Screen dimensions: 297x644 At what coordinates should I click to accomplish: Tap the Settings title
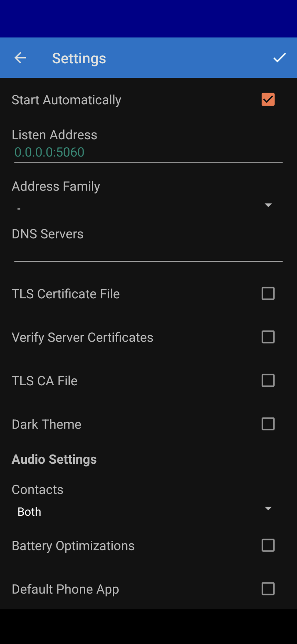79,58
